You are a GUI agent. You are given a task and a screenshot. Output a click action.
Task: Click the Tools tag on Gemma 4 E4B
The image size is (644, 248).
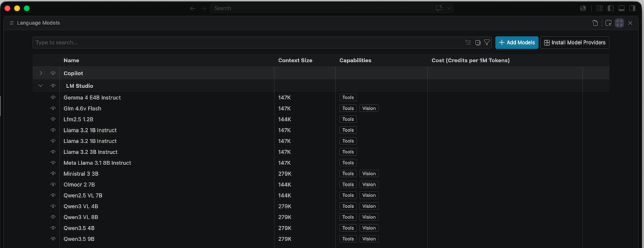(348, 97)
